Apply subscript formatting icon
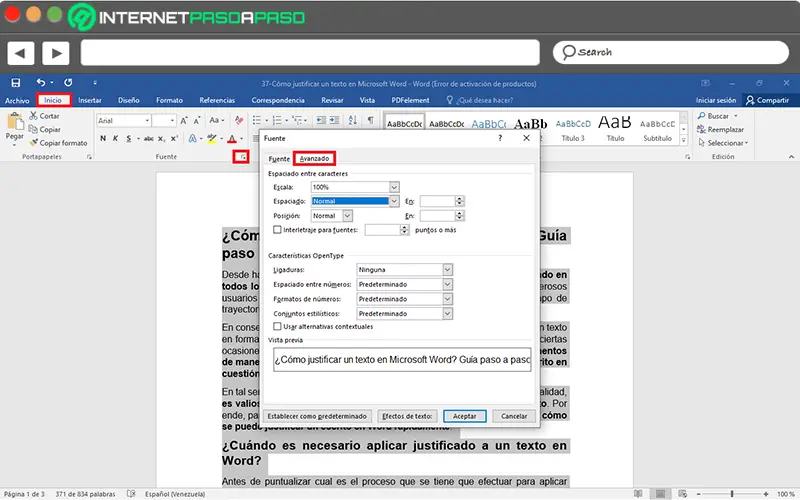This screenshot has height=500, width=800. (161, 138)
